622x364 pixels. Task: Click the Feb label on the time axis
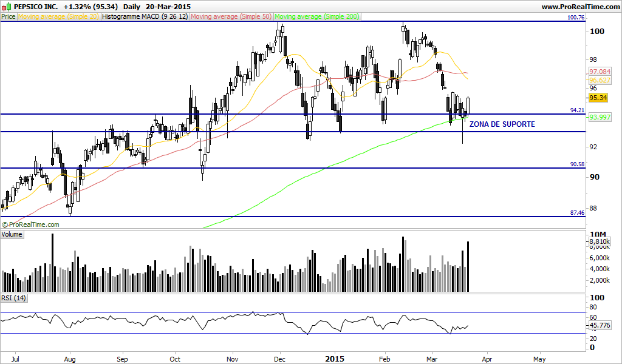(x=384, y=359)
